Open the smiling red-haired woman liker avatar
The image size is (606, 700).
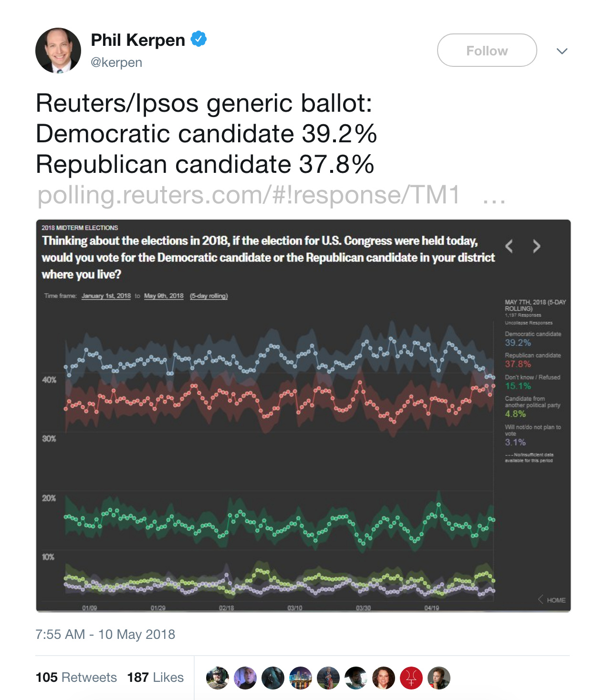(384, 678)
